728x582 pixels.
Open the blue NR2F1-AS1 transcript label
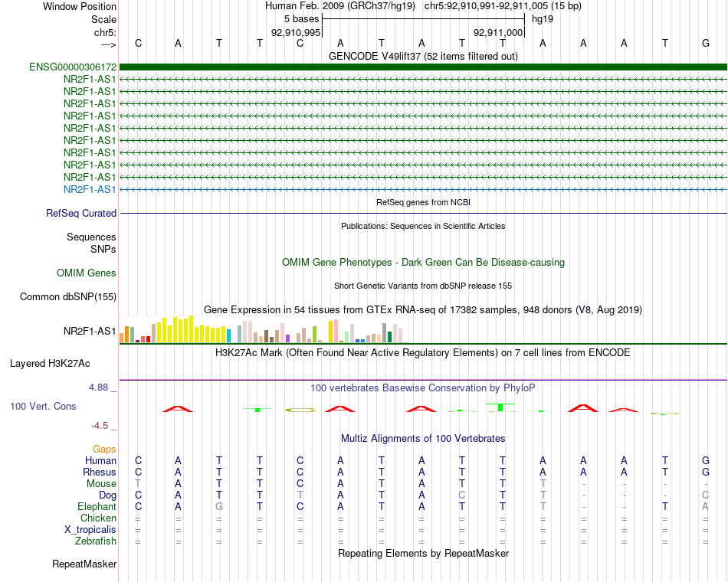90,189
